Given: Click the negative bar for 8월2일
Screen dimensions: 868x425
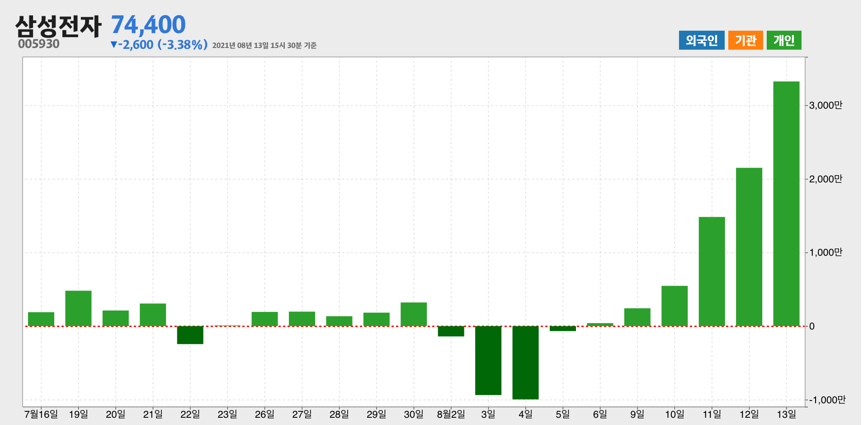Looking at the screenshot, I should [451, 331].
